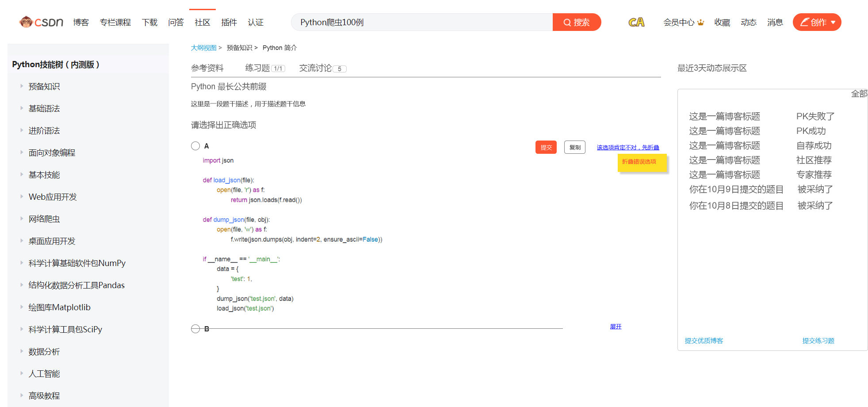Screen dimensions: 868x407
Task: Expand 基本技能 tree node
Action: 22,175
